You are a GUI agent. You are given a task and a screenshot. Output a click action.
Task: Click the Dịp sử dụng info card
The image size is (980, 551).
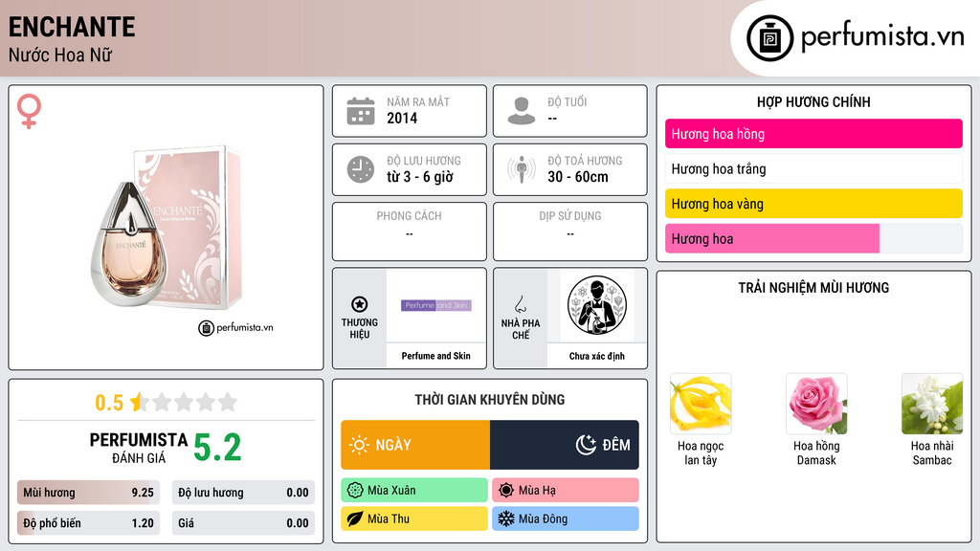(570, 231)
